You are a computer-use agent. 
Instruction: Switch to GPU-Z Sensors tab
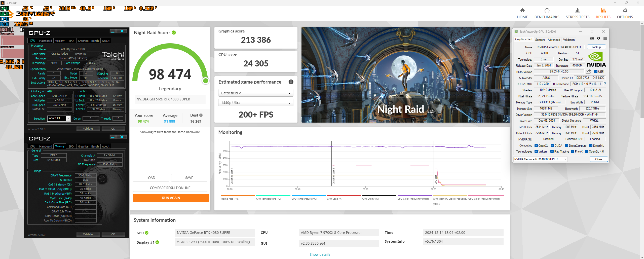pyautogui.click(x=540, y=40)
